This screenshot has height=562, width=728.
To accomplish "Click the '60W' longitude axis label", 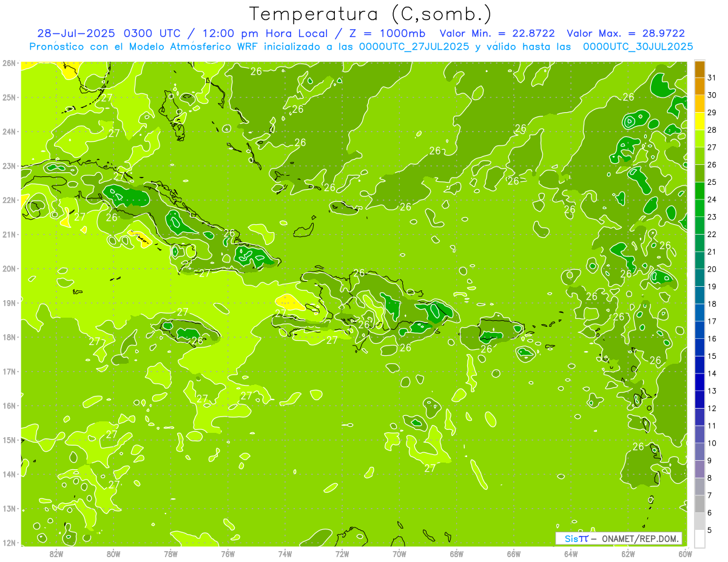I will (685, 553).
